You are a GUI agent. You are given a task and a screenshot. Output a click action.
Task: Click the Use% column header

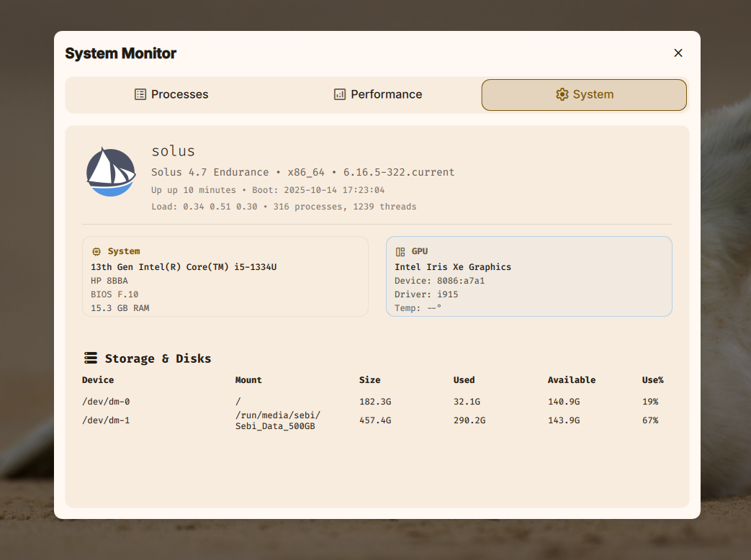652,379
